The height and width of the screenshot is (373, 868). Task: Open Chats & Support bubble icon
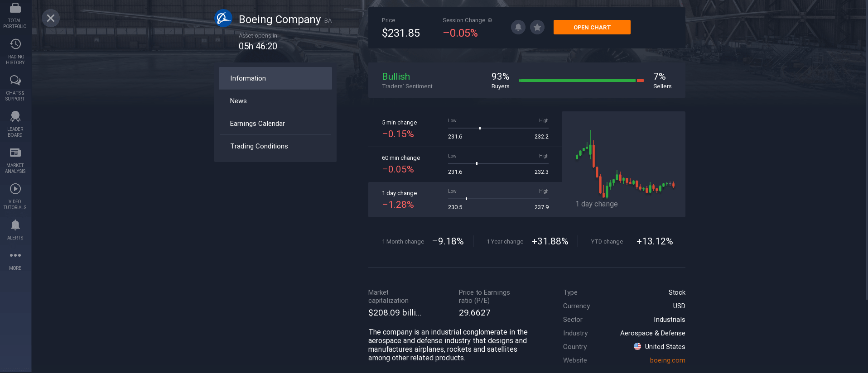[x=15, y=80]
